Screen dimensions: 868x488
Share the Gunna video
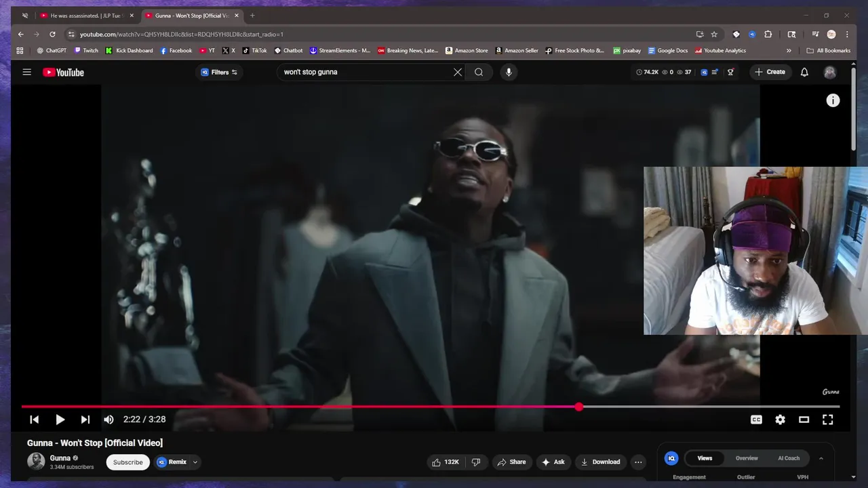coord(511,462)
